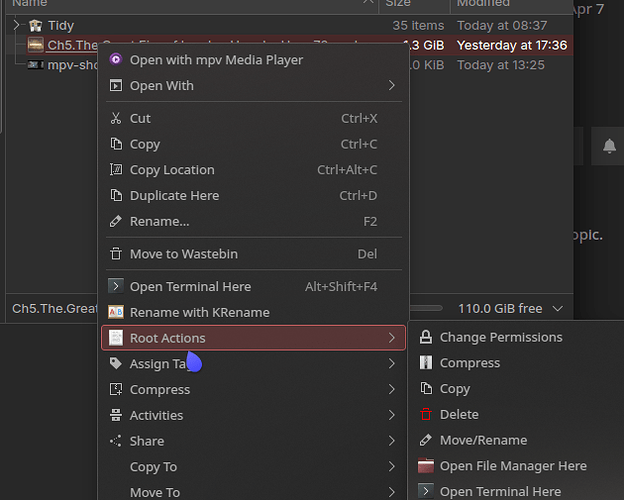This screenshot has height=500, width=624.
Task: Click the terminal icon in Root Actions submenu
Action: pos(426,492)
